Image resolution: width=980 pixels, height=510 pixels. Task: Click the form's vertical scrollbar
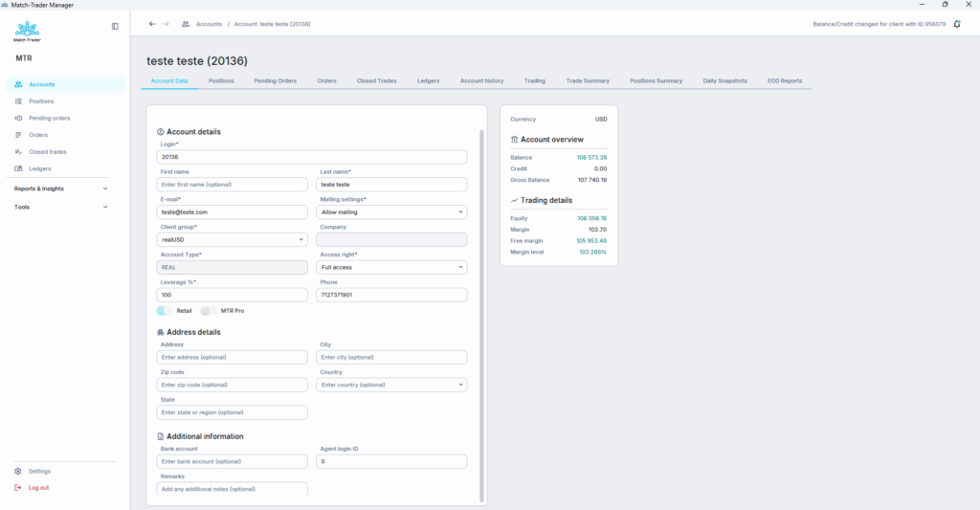click(x=482, y=316)
